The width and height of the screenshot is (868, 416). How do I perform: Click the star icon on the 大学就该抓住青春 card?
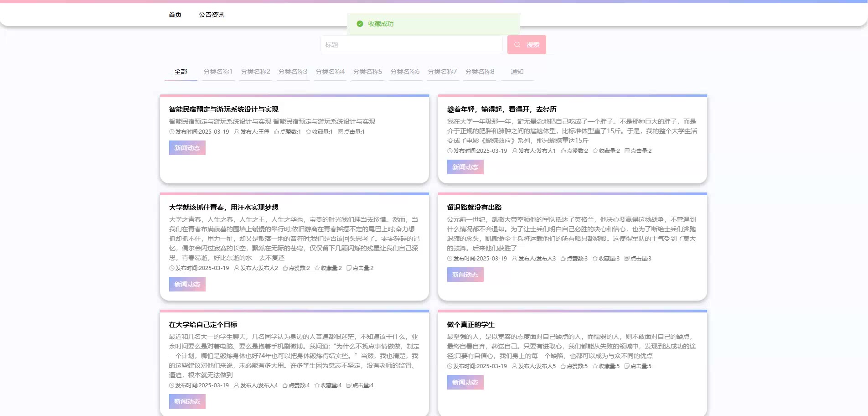pyautogui.click(x=317, y=268)
